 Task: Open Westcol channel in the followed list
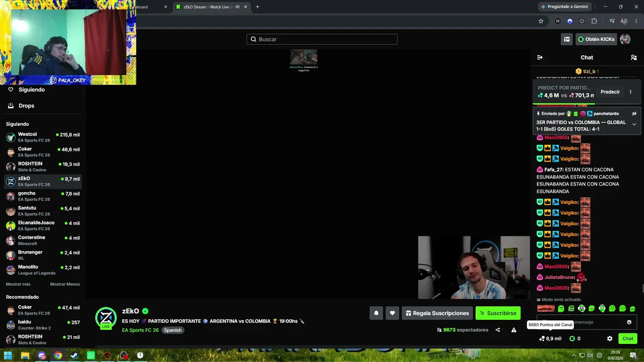pos(43,137)
